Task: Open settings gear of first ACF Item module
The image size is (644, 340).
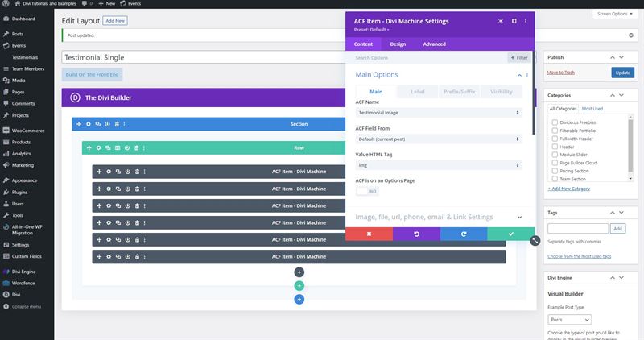Action: pos(109,172)
